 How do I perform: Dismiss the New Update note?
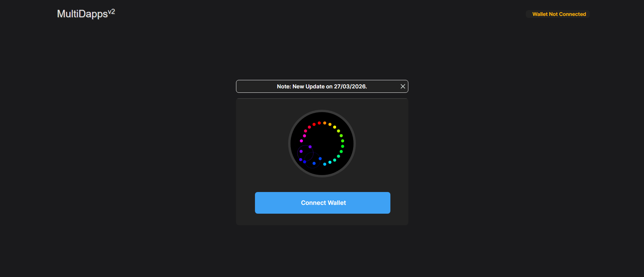(403, 86)
